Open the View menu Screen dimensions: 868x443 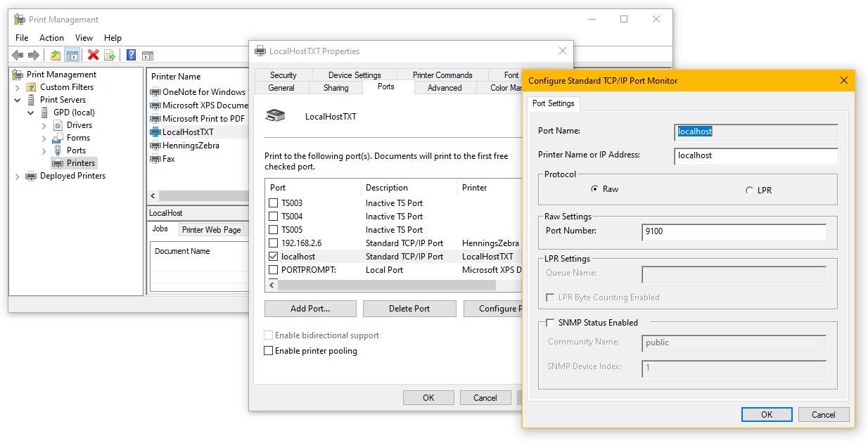(x=84, y=38)
